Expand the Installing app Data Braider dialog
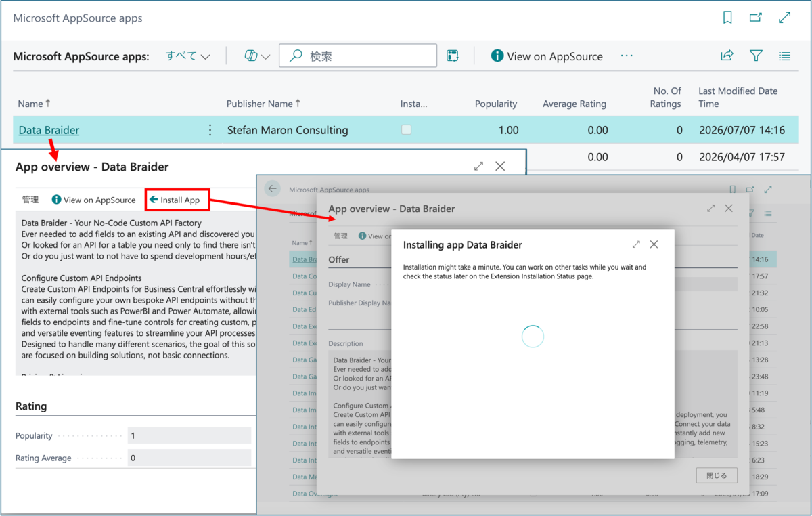The height and width of the screenshot is (516, 812). click(x=636, y=244)
